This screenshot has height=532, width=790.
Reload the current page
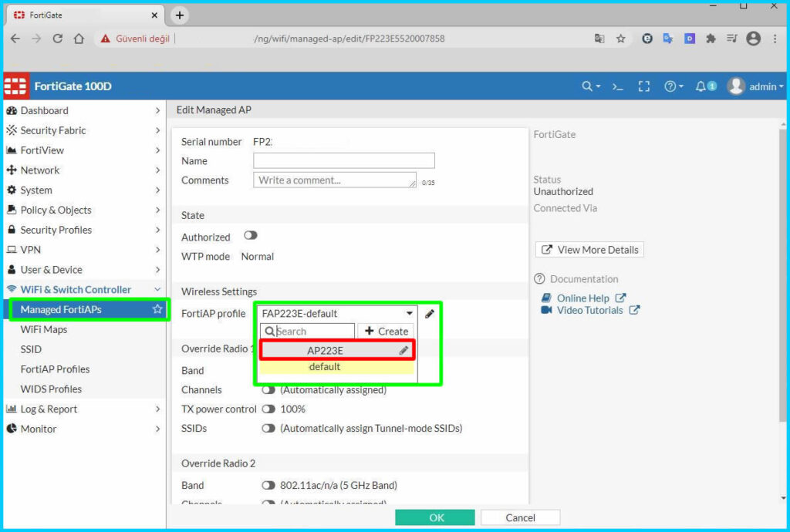57,39
